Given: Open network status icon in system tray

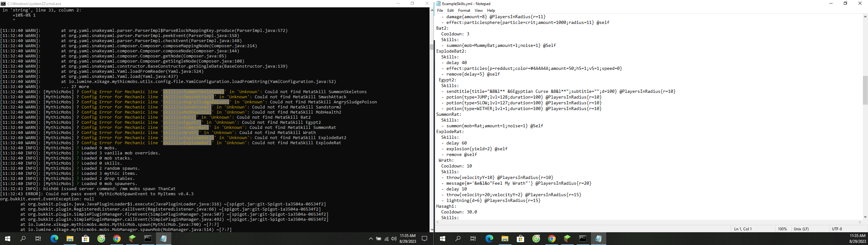Looking at the screenshot, I should point(386,239).
